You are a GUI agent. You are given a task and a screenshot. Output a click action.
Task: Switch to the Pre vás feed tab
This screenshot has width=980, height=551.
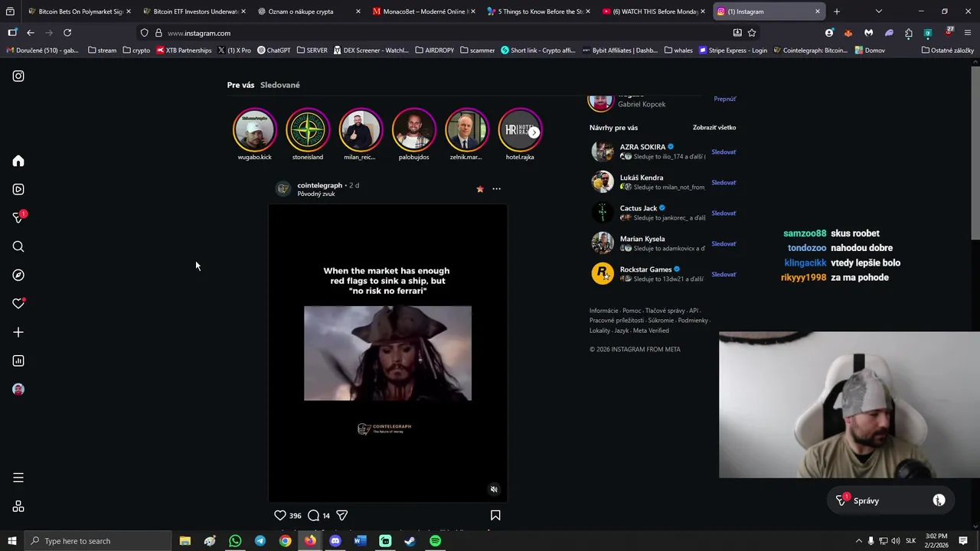(x=240, y=85)
